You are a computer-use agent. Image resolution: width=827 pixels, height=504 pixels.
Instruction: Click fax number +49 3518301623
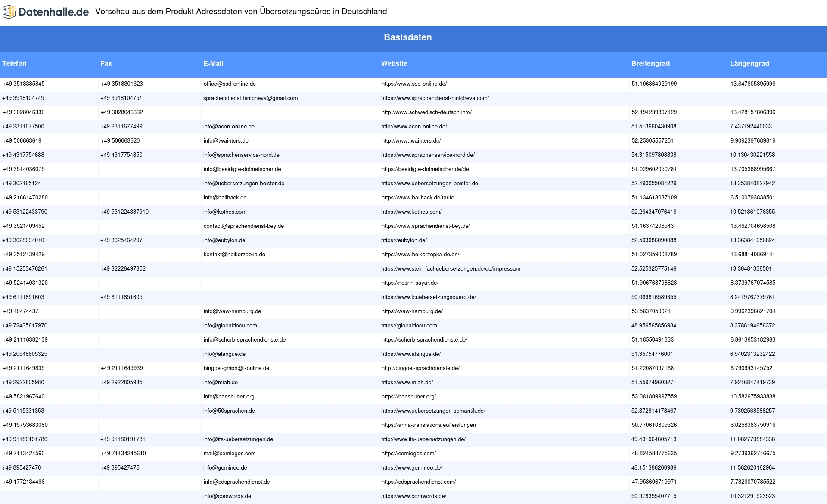[122, 84]
